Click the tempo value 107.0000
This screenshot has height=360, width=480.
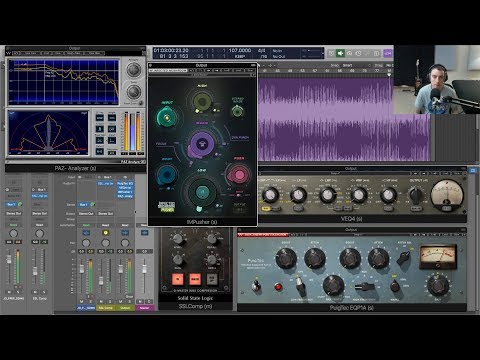click(240, 50)
